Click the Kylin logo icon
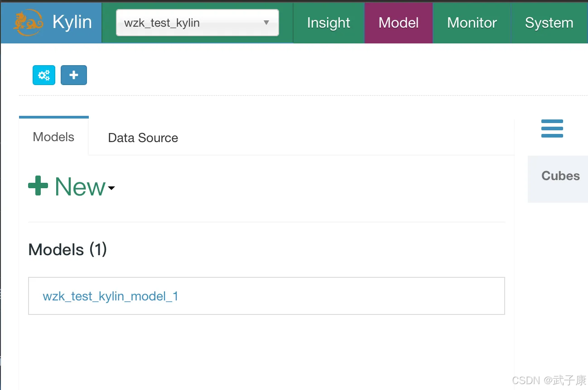588x390 pixels. pyautogui.click(x=29, y=23)
